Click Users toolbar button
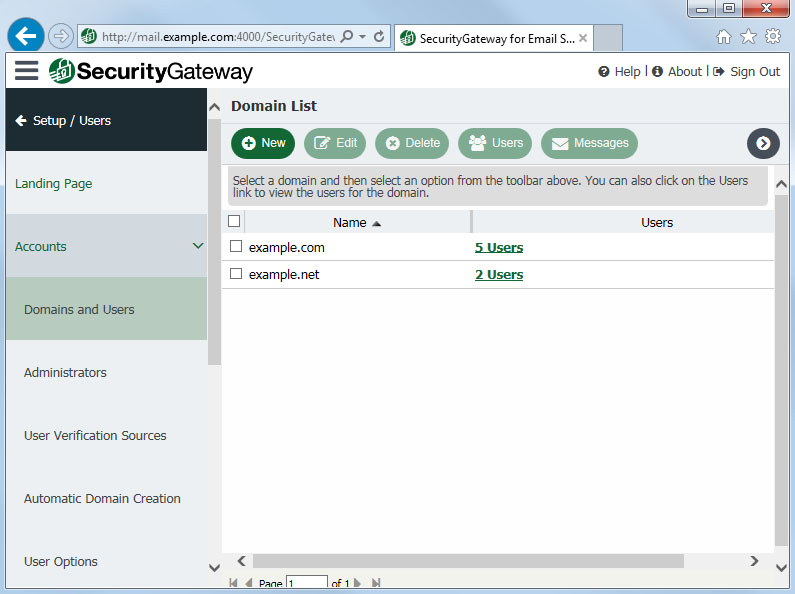795x594 pixels. pyautogui.click(x=495, y=143)
